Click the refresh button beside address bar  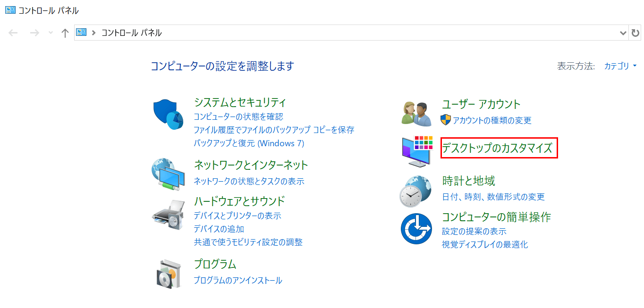[x=636, y=33]
